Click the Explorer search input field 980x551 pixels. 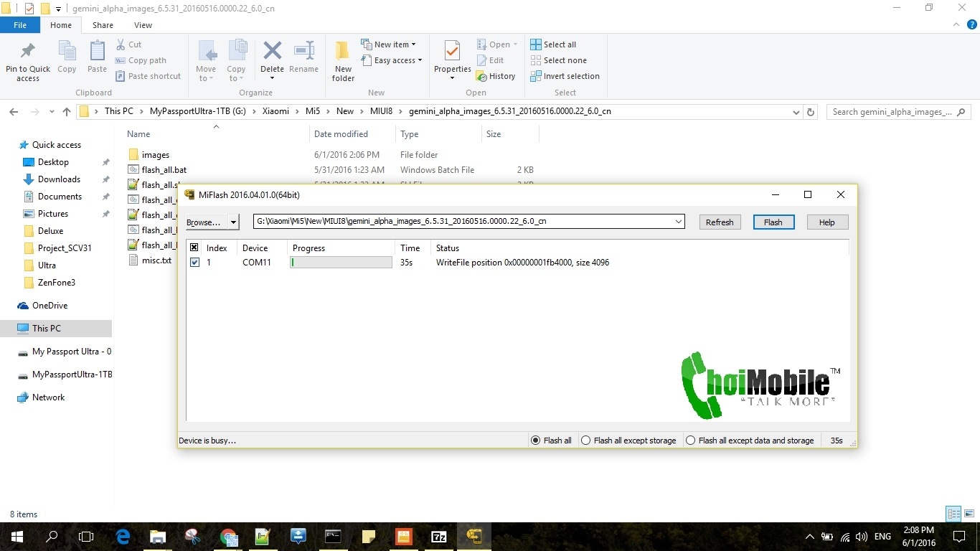[892, 112]
